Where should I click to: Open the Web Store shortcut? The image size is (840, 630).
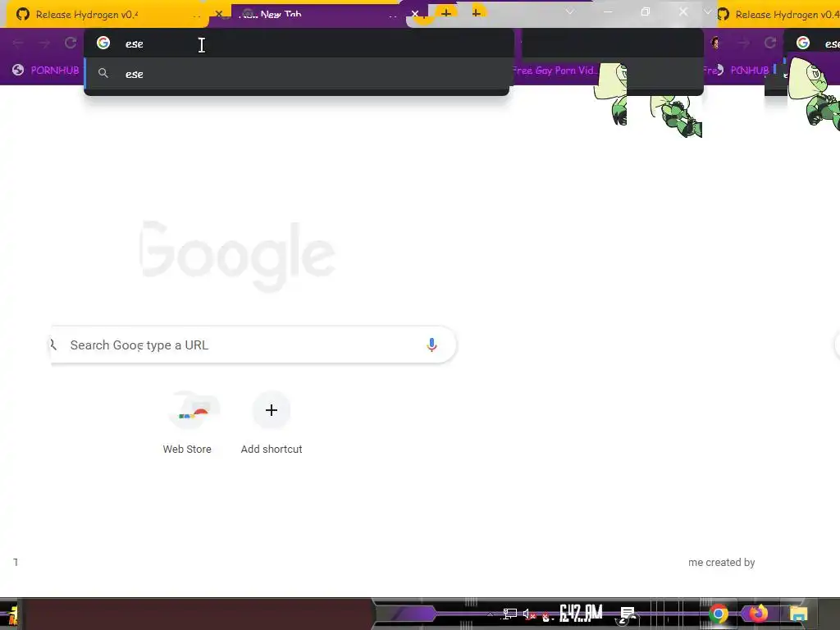(187, 423)
